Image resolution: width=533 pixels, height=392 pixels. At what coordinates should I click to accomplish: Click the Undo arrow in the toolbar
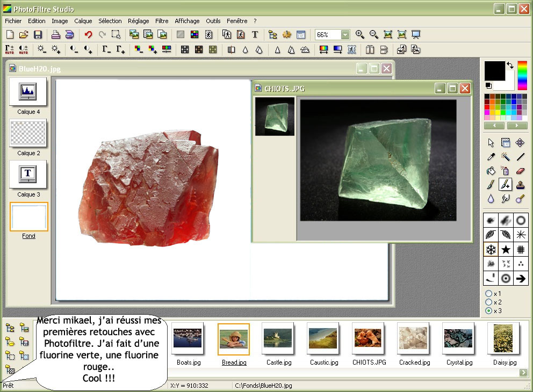point(88,35)
